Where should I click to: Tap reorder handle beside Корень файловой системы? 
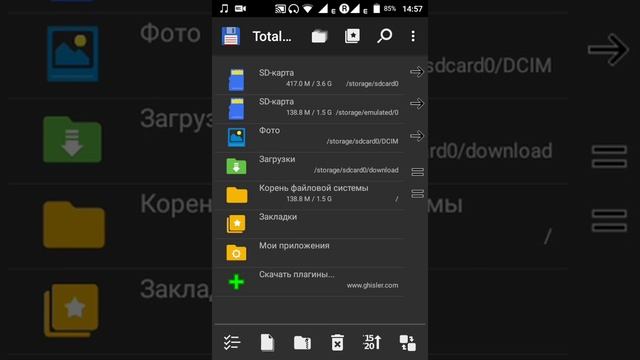tap(417, 194)
